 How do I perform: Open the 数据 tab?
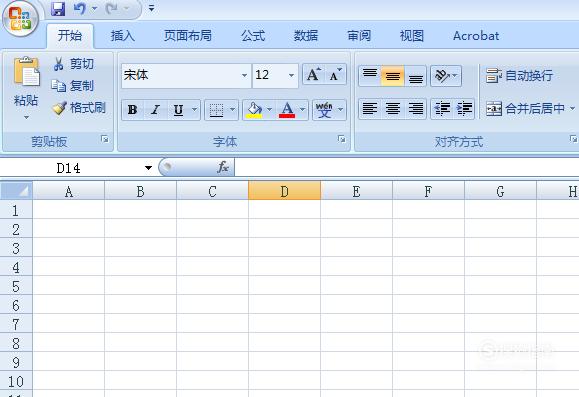(x=306, y=36)
